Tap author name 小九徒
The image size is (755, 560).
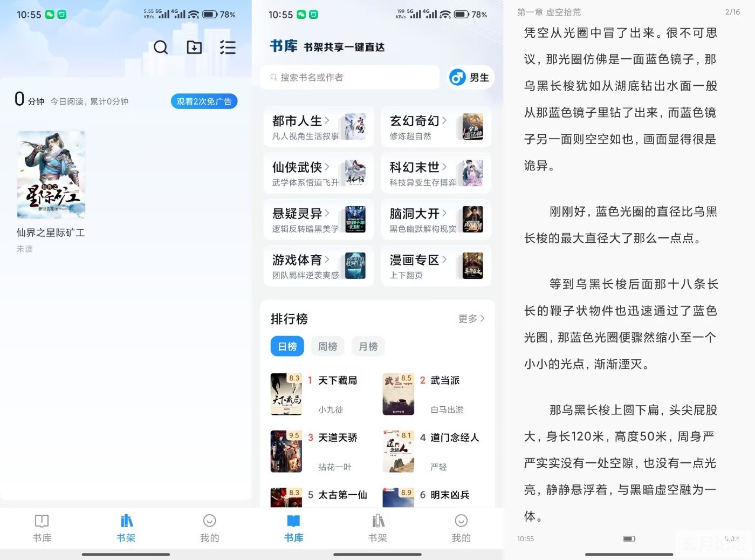coord(331,410)
